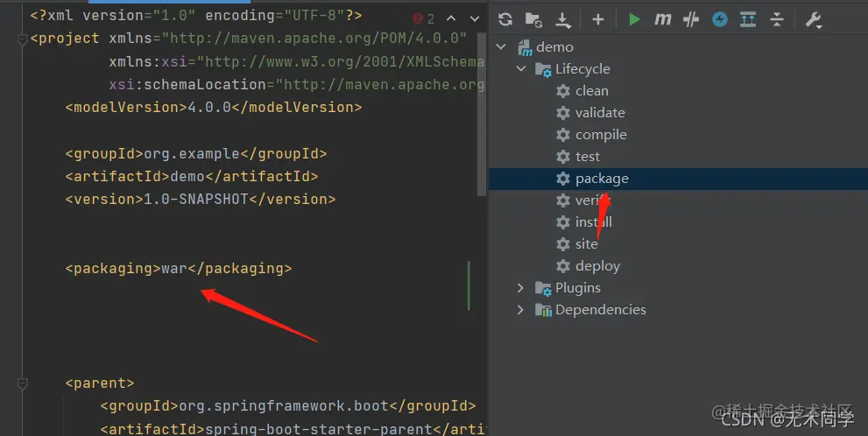
Task: Select the test lifecycle phase
Action: coord(588,157)
